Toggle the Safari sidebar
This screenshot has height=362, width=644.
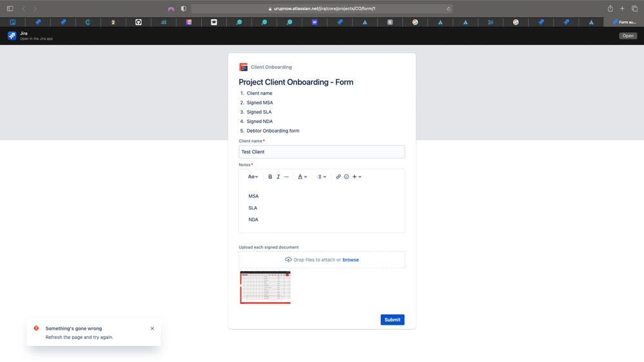click(10, 8)
